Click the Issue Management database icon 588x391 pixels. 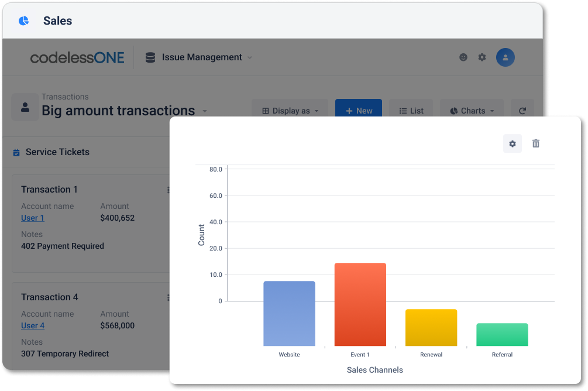(150, 57)
